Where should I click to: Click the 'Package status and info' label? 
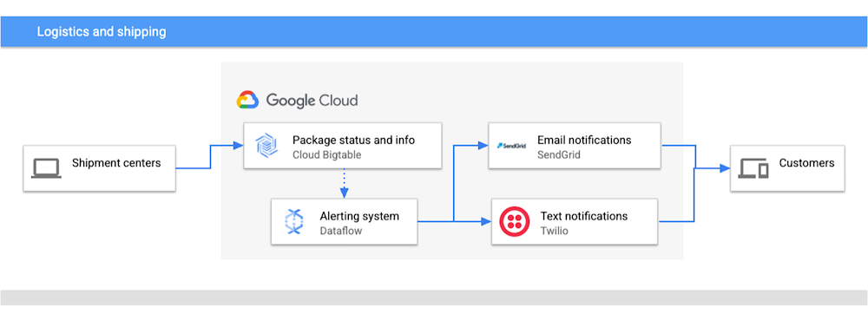(353, 140)
